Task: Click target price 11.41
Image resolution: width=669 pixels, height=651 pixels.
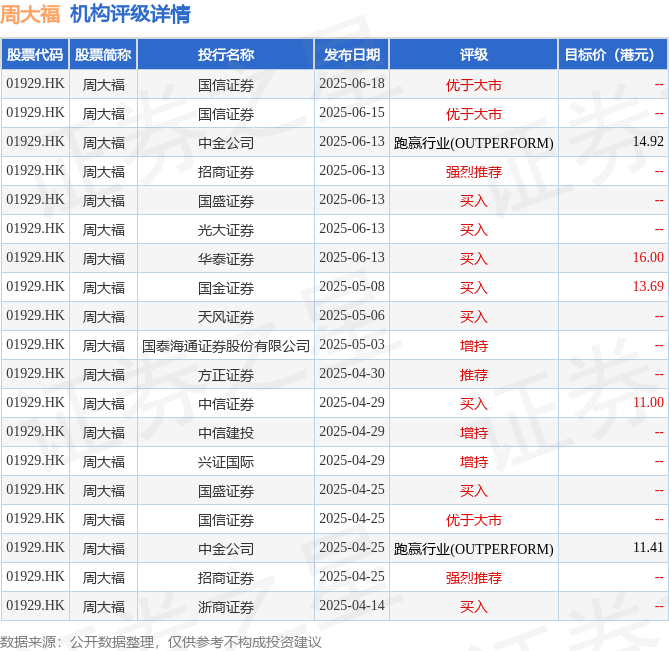Action: click(648, 548)
